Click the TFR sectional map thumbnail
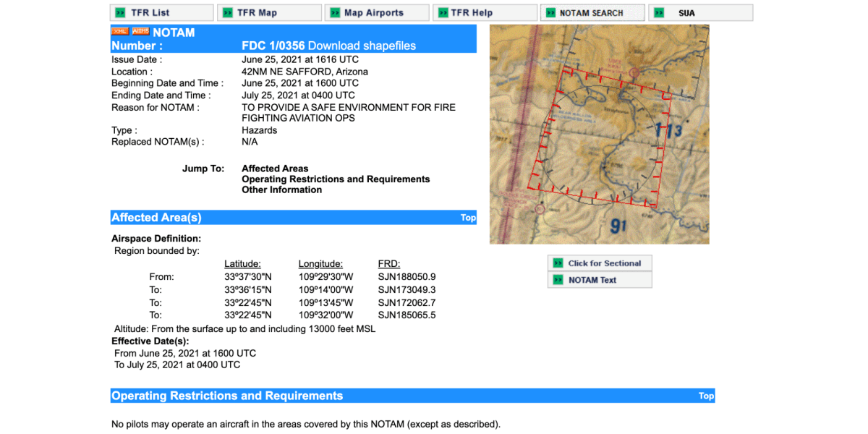 [599, 135]
